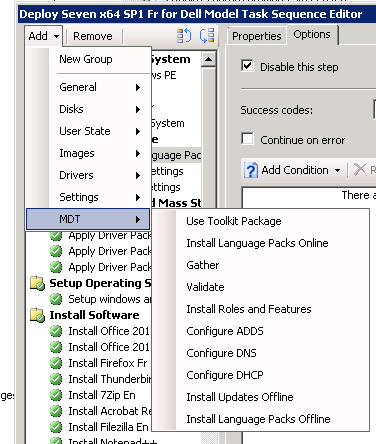Select Install Language Packs Offline

[261, 419]
